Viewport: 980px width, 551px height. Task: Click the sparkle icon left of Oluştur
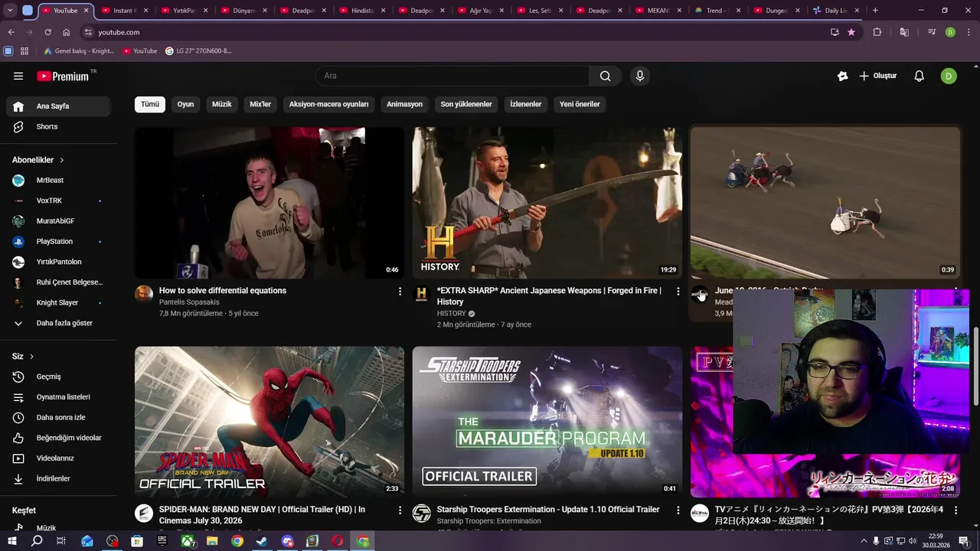pos(842,76)
